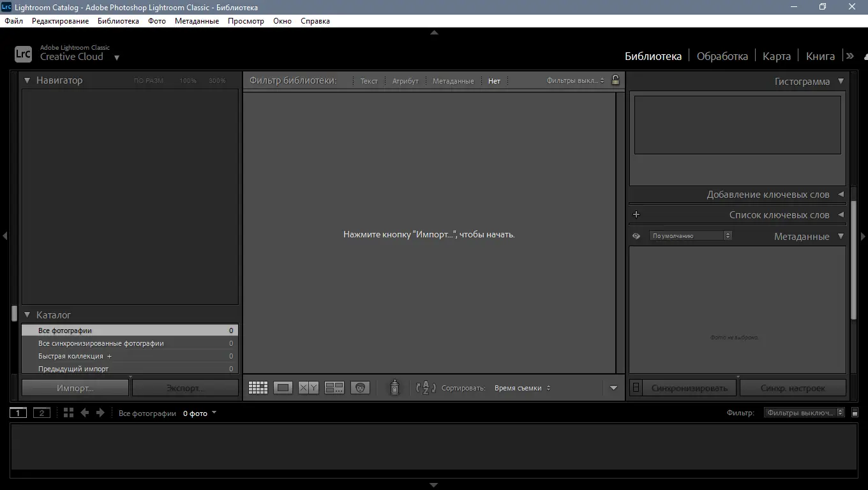
Task: Switch to Loupe view
Action: coord(283,388)
